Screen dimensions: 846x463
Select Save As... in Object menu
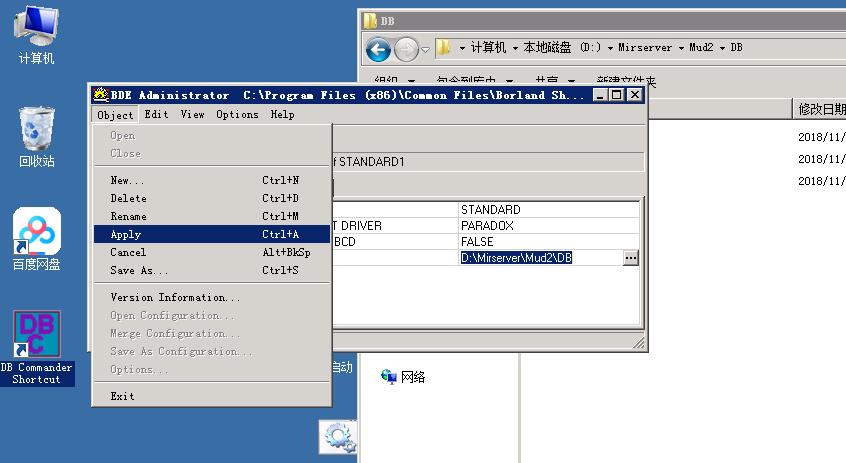point(139,270)
